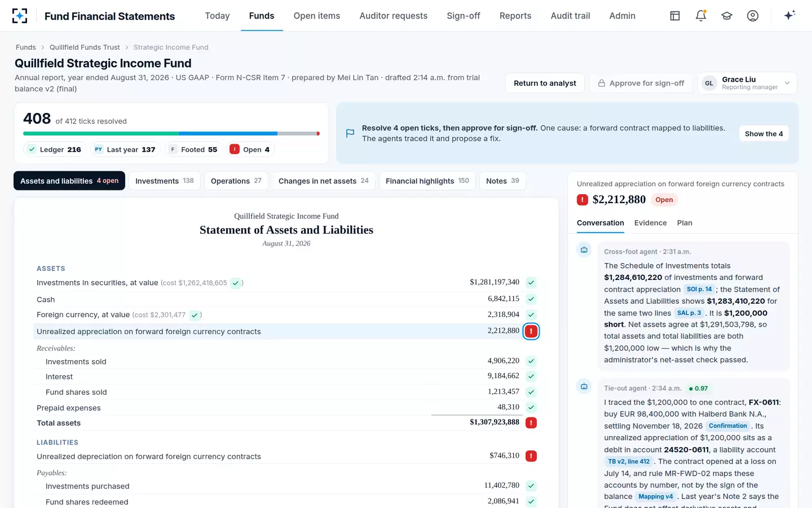The image size is (812, 508).
Task: Open the SOI p. 14 reference chip
Action: [699, 289]
